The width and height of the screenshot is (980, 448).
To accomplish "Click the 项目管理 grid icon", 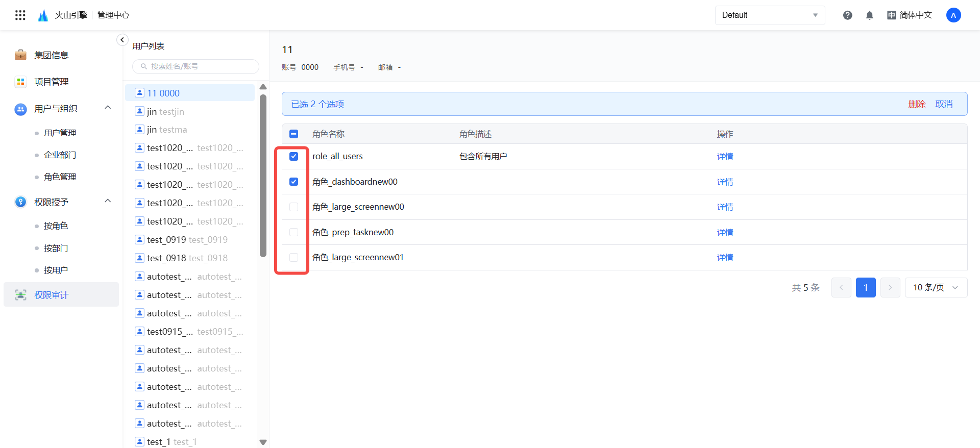I will click(20, 82).
